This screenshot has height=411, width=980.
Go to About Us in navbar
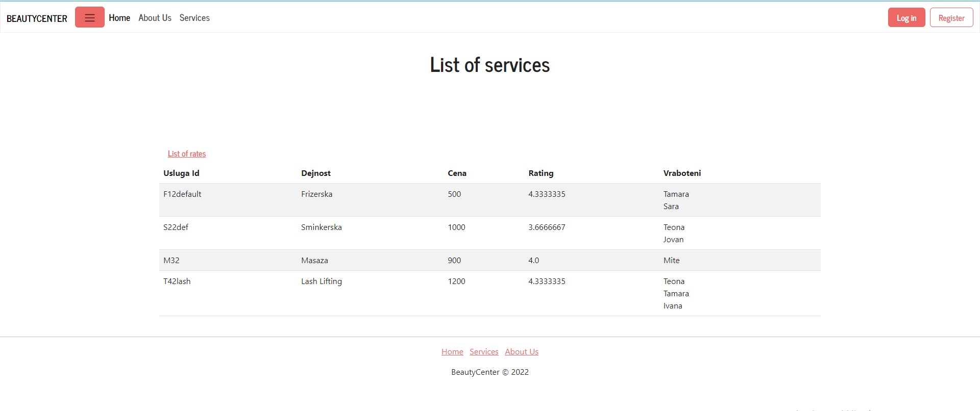(155, 18)
